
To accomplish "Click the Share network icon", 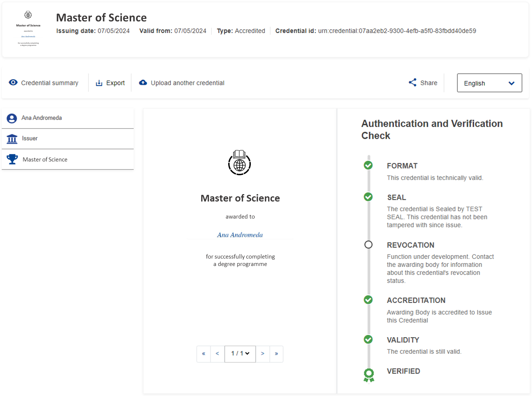I will coord(412,83).
